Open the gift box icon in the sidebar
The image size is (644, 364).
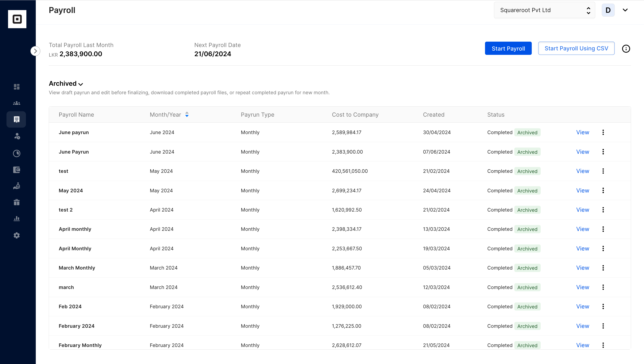(17, 202)
